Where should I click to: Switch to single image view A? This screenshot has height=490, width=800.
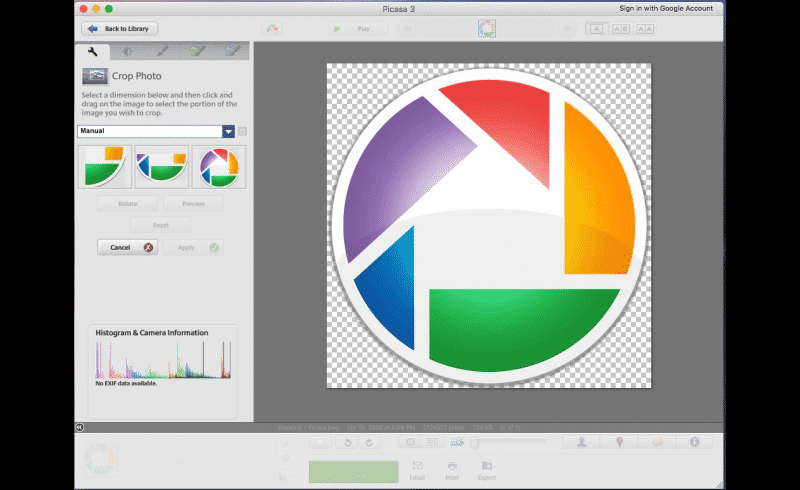point(596,29)
